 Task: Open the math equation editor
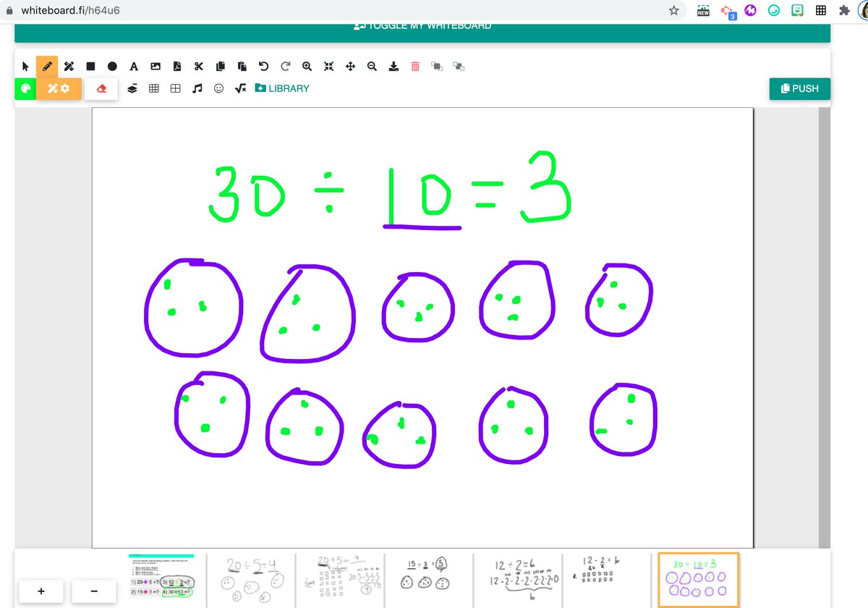241,88
